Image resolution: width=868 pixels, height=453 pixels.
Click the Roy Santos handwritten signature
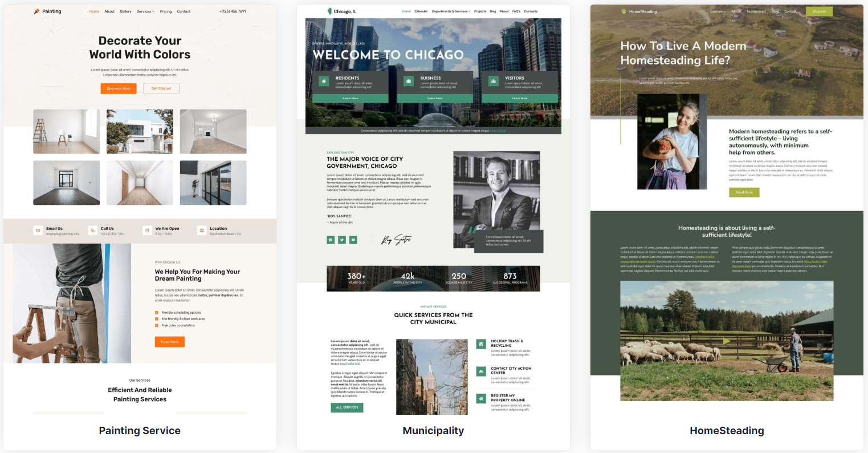(396, 240)
